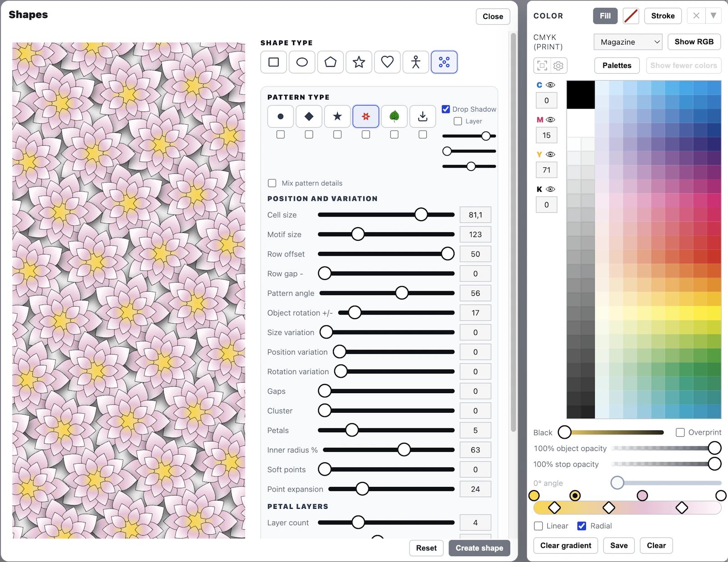This screenshot has width=728, height=562.
Task: Select the pentagon polygon shape type
Action: [x=330, y=62]
